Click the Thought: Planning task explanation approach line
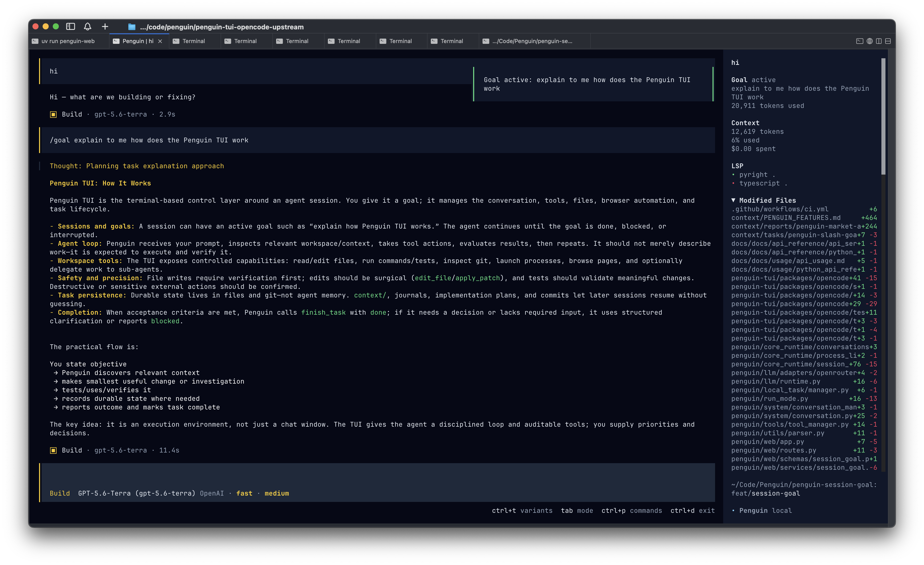The height and width of the screenshot is (565, 924). point(136,166)
